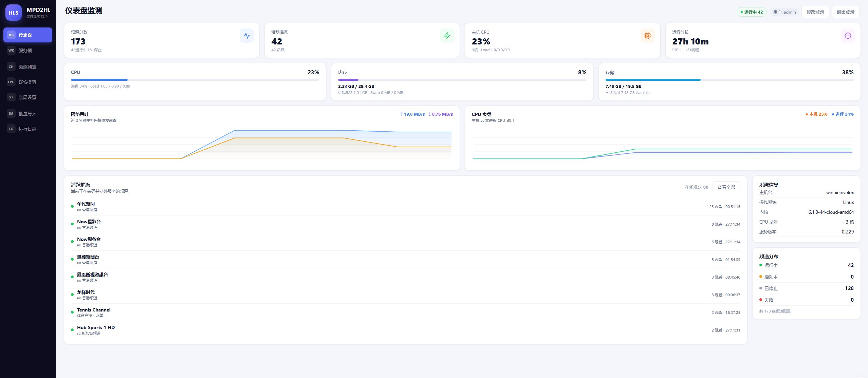Click the host CPU chip icon
Viewport: 868px width, 378px height.
click(648, 36)
